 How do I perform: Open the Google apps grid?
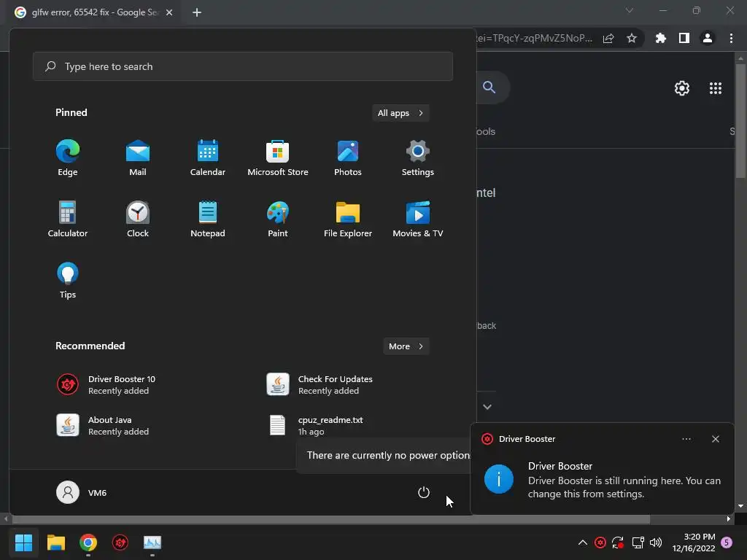(716, 88)
